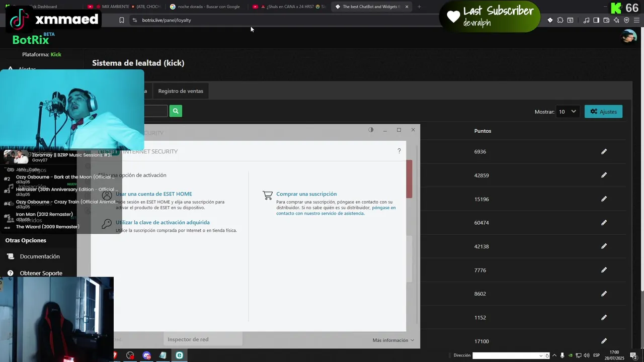Open browser wallet icon

click(606, 20)
